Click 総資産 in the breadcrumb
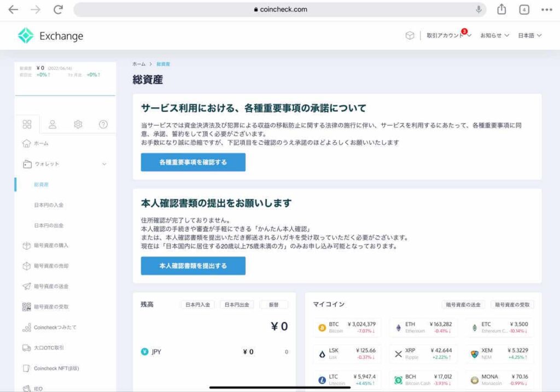560x392 pixels. pyautogui.click(x=163, y=65)
